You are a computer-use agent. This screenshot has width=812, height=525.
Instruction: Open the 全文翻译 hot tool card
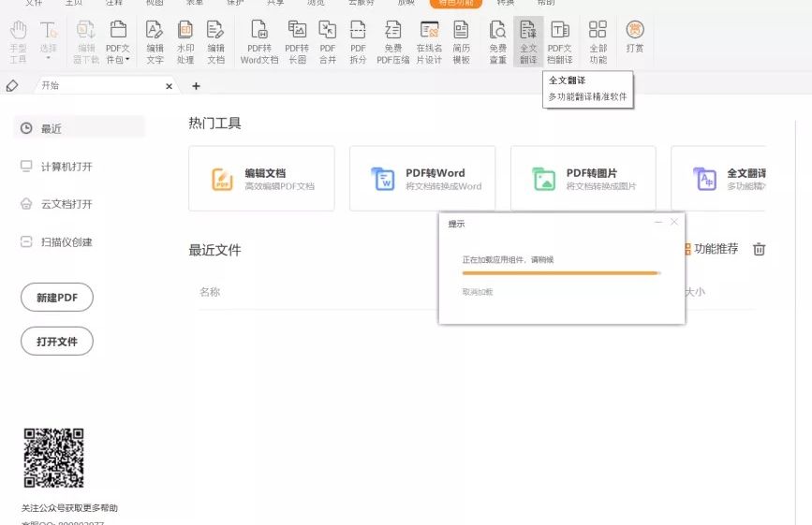pyautogui.click(x=718, y=179)
